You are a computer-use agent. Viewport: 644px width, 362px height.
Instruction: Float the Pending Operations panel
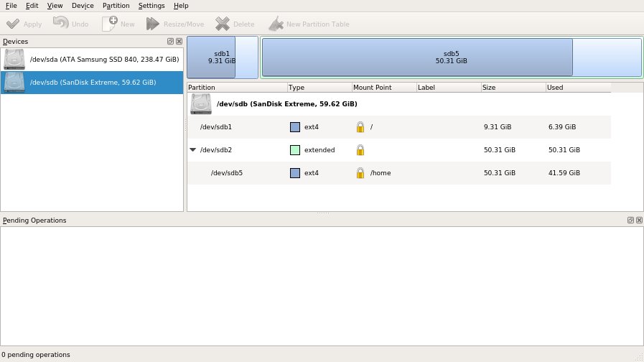630,221
